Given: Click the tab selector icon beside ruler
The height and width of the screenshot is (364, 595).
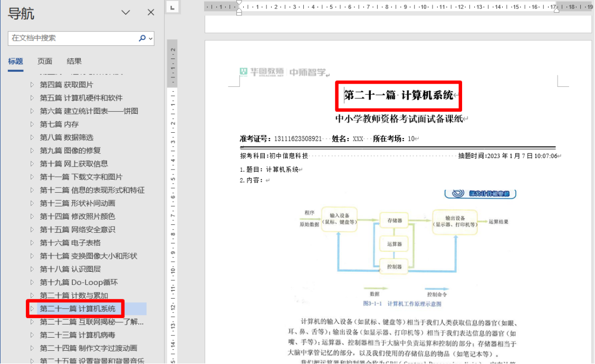Looking at the screenshot, I should point(172,7).
